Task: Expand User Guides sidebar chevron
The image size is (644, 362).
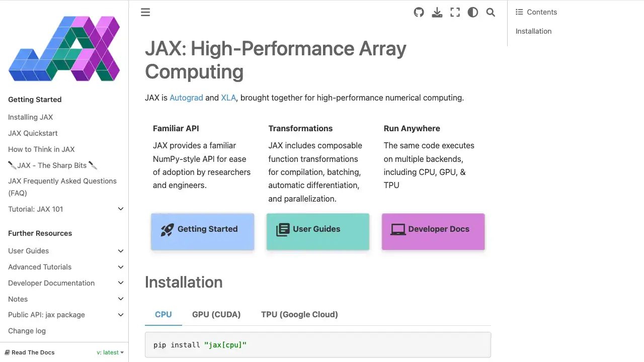Action: pos(121,251)
